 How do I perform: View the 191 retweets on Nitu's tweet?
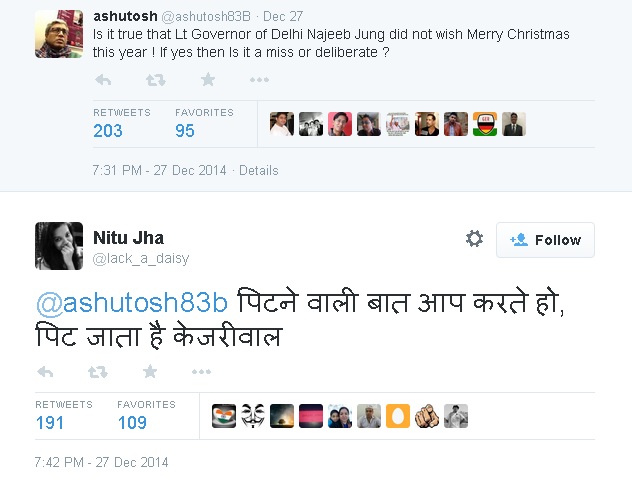point(50,422)
